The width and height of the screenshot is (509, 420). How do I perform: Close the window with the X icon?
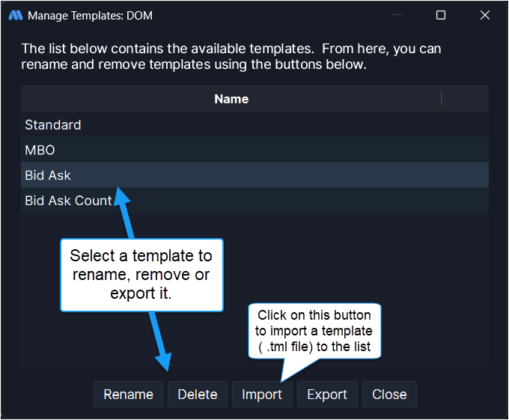point(485,15)
